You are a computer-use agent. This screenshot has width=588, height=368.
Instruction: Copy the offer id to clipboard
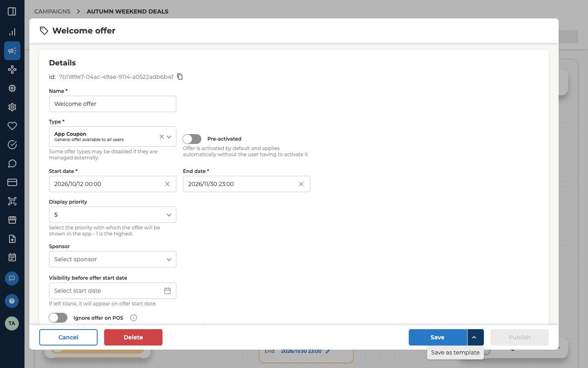tap(180, 76)
